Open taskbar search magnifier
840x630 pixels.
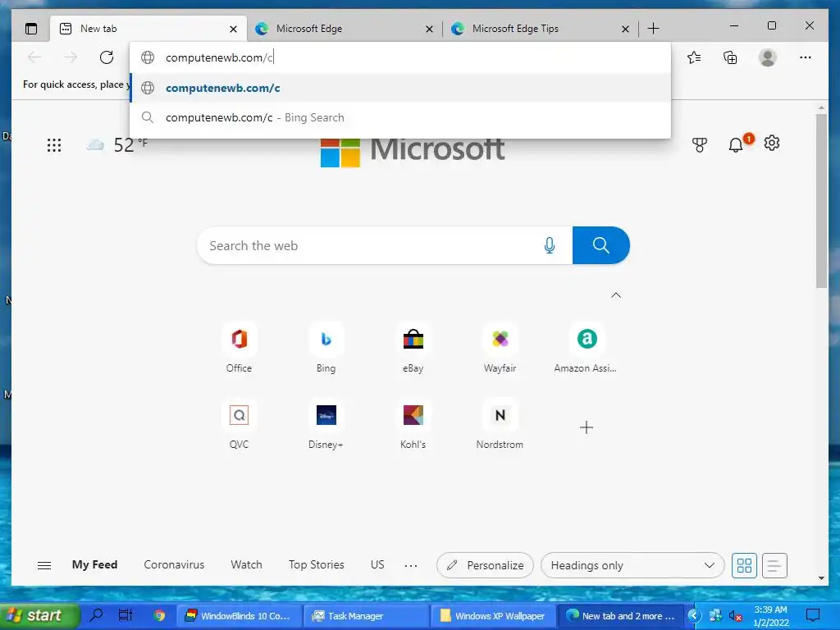pyautogui.click(x=97, y=615)
